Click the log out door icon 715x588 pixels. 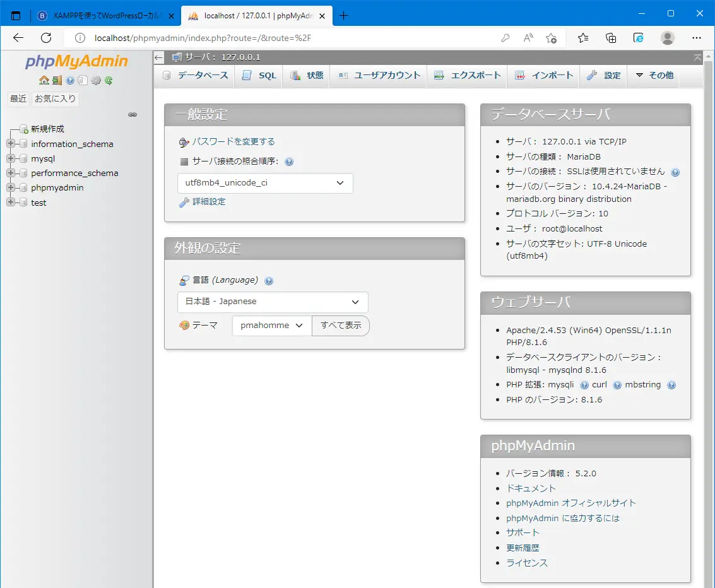tap(57, 81)
